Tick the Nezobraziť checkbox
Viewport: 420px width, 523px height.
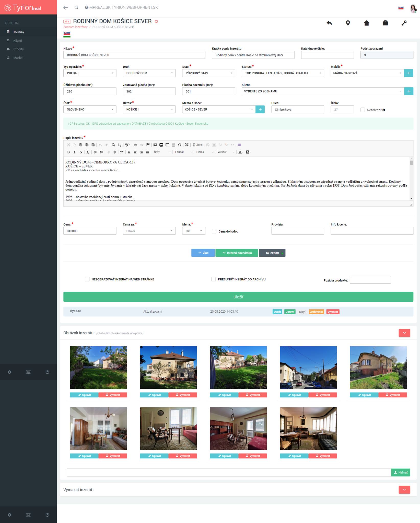pyautogui.click(x=363, y=110)
